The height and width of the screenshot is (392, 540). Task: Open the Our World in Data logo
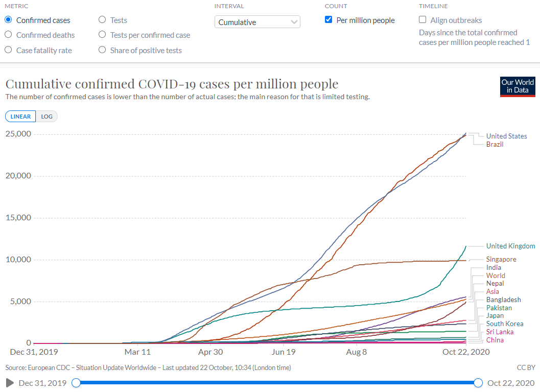pos(518,87)
